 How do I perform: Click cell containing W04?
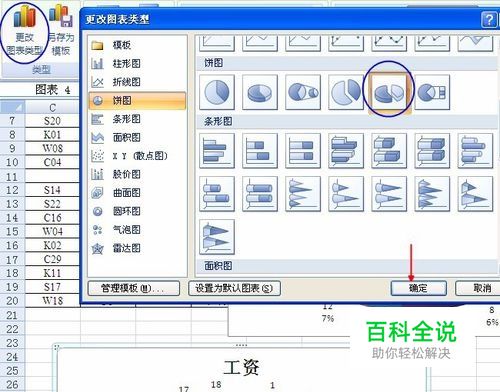coord(52,231)
